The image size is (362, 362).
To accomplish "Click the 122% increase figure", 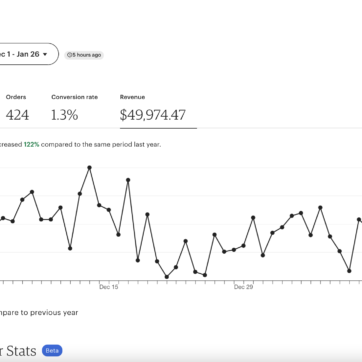I will (31, 145).
